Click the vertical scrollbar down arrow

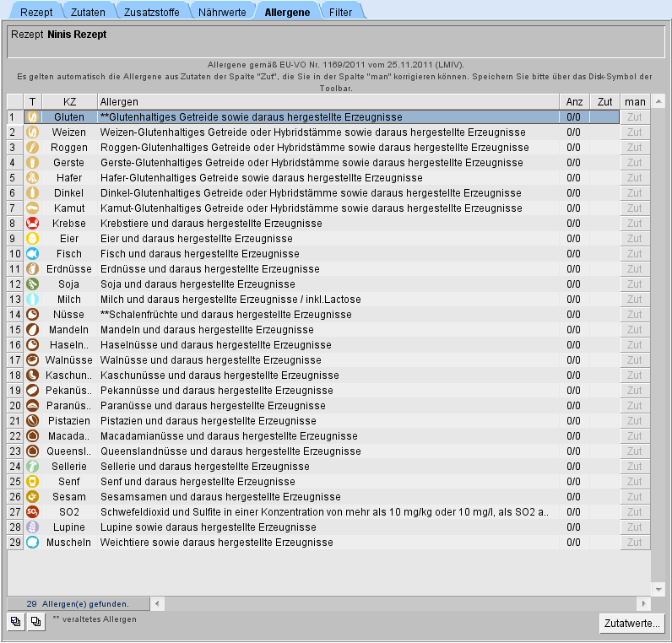click(658, 588)
